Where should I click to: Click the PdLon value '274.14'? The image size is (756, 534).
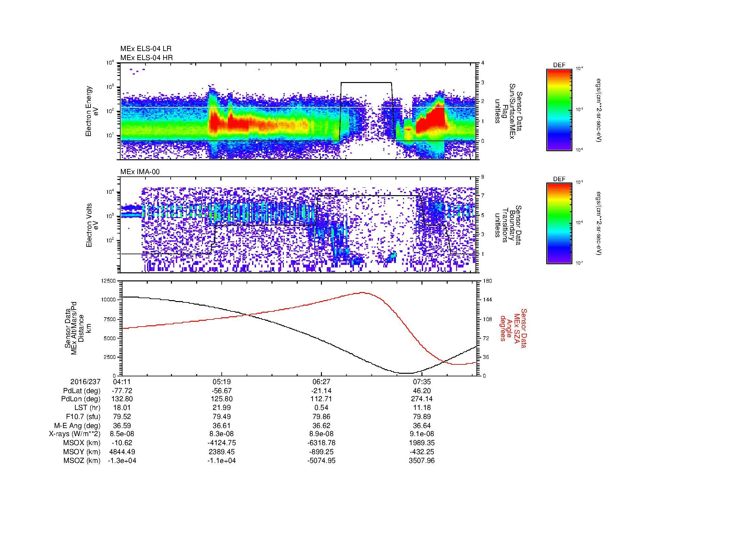pos(422,399)
